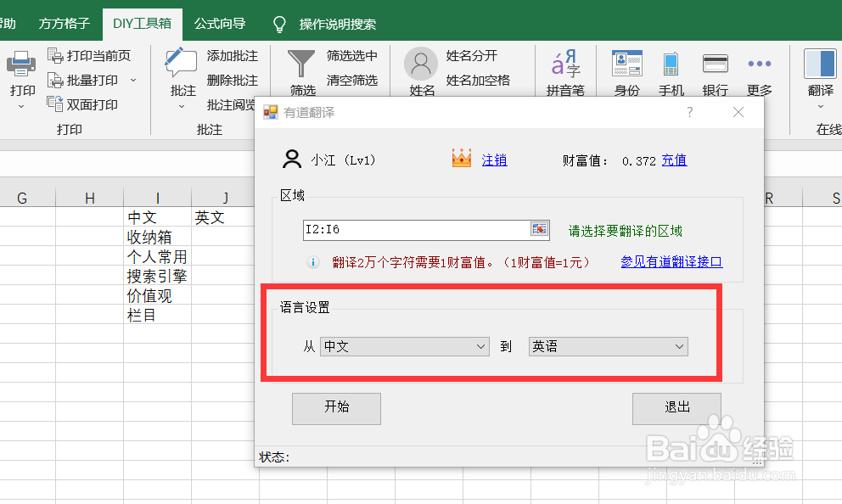Select column H header
This screenshot has height=504, width=842.
coord(90,198)
